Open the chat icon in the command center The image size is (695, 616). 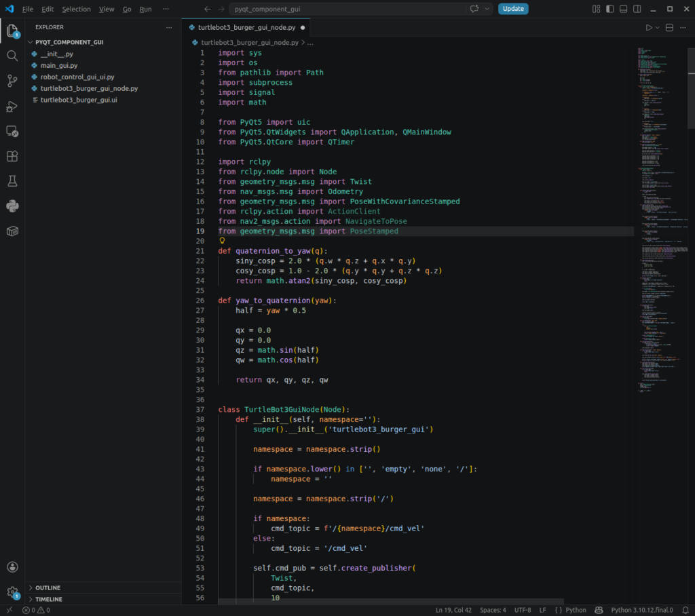click(474, 9)
